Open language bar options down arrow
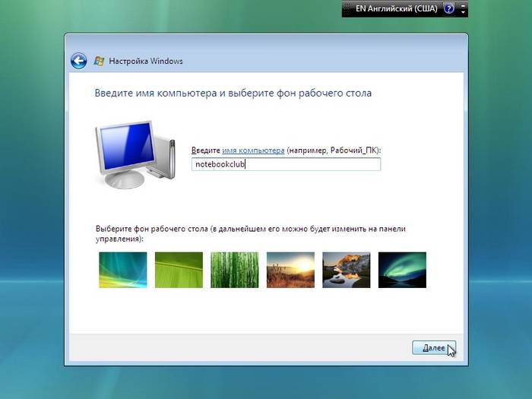The image size is (532, 399). pos(464,13)
